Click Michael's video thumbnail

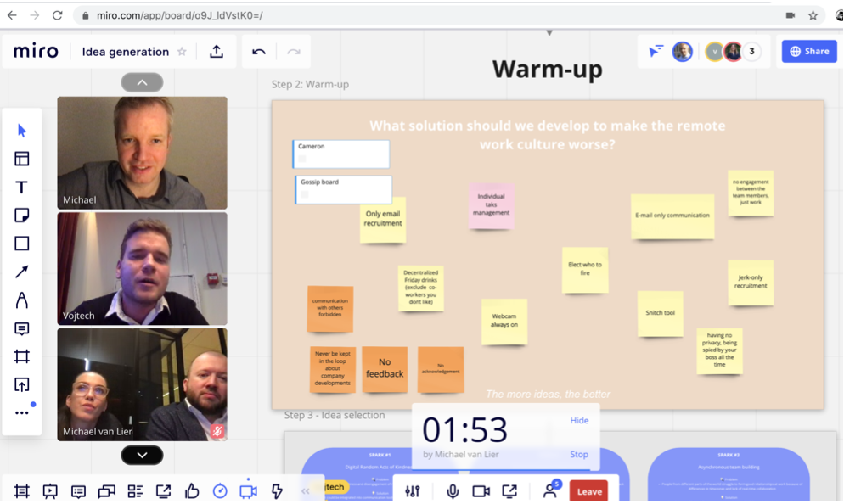pos(142,153)
